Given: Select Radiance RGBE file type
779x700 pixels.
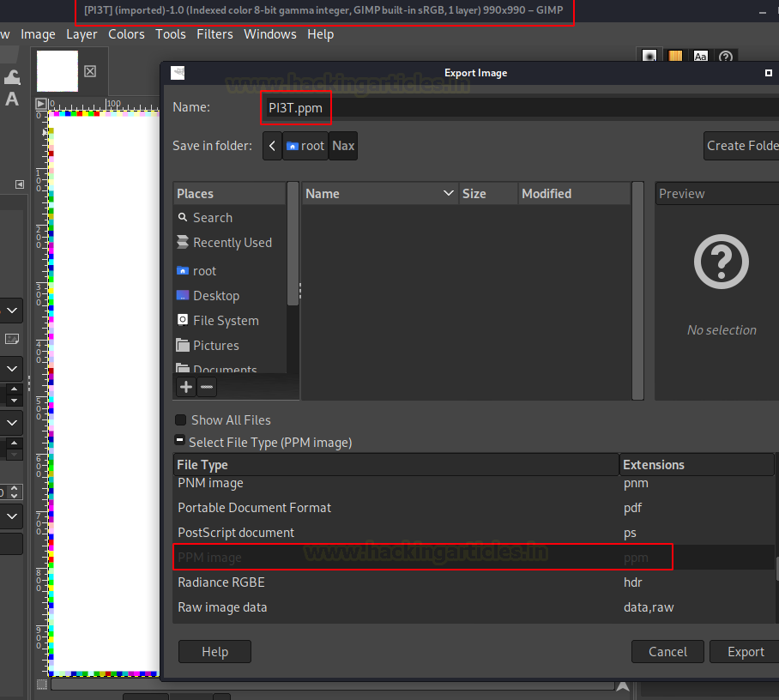Looking at the screenshot, I should pos(221,582).
